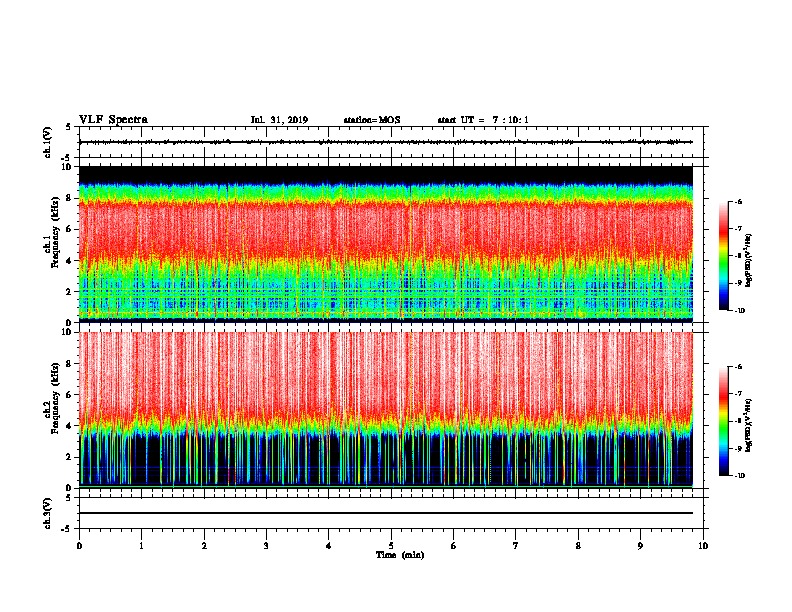This screenshot has width=792, height=612.
Task: Click the "10" tick on ch.1 frequency axis
Action: coord(66,166)
